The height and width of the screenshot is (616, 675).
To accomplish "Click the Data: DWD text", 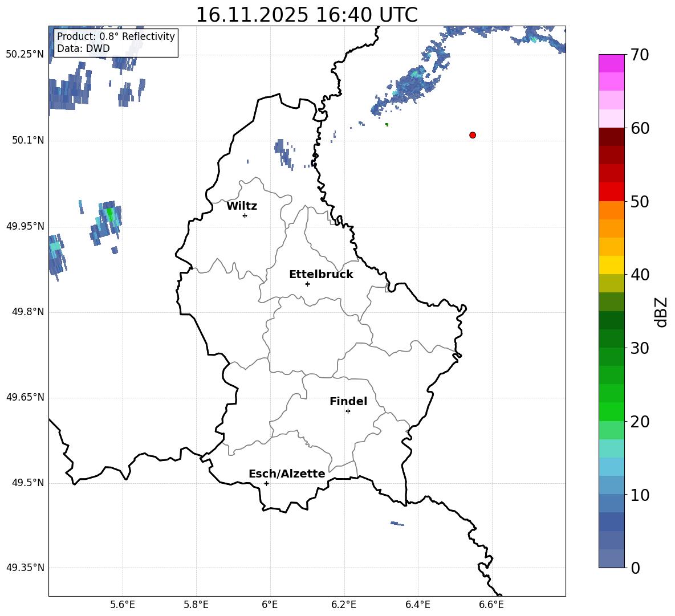I will coord(83,48).
